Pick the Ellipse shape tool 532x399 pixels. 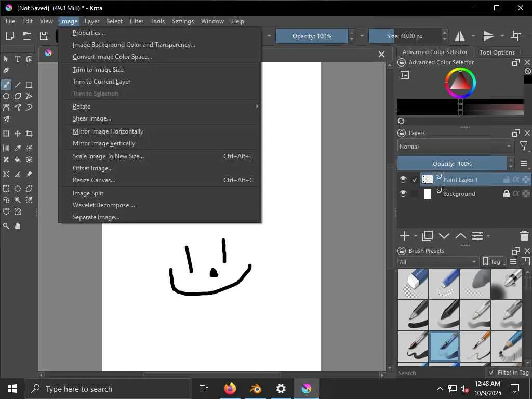[6, 96]
